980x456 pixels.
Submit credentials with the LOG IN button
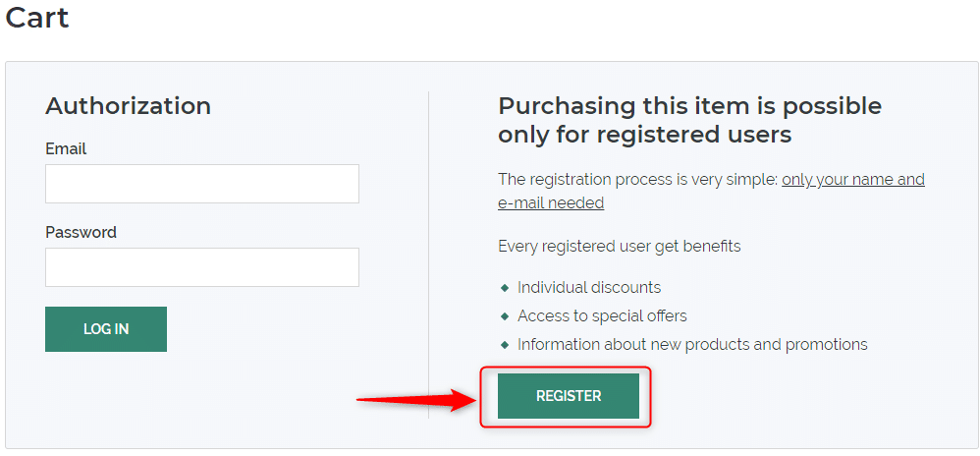pos(106,329)
